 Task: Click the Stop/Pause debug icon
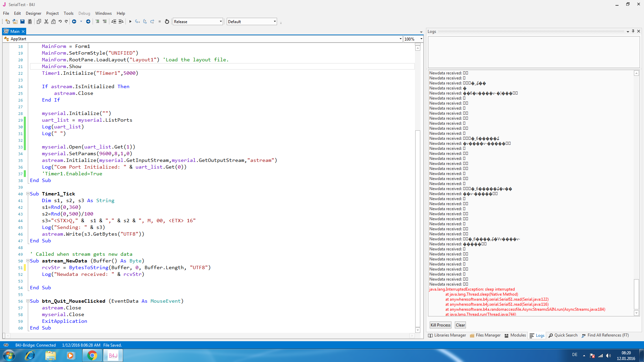coord(159,22)
